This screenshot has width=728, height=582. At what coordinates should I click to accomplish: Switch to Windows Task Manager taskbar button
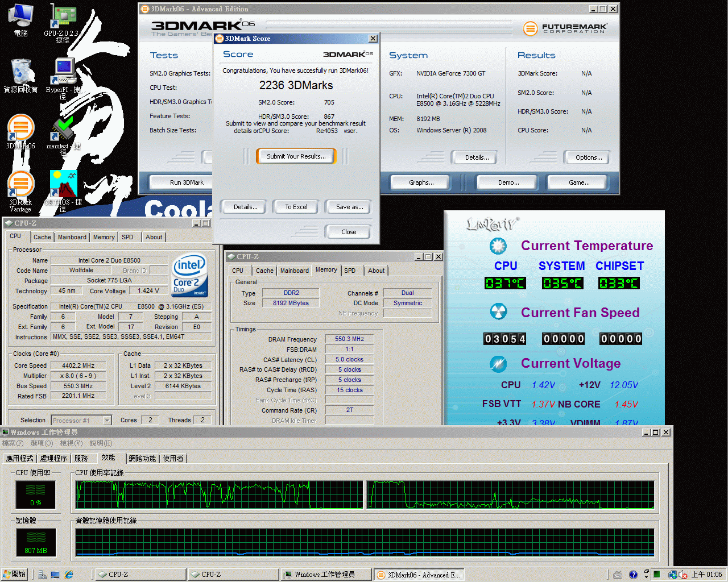[326, 575]
